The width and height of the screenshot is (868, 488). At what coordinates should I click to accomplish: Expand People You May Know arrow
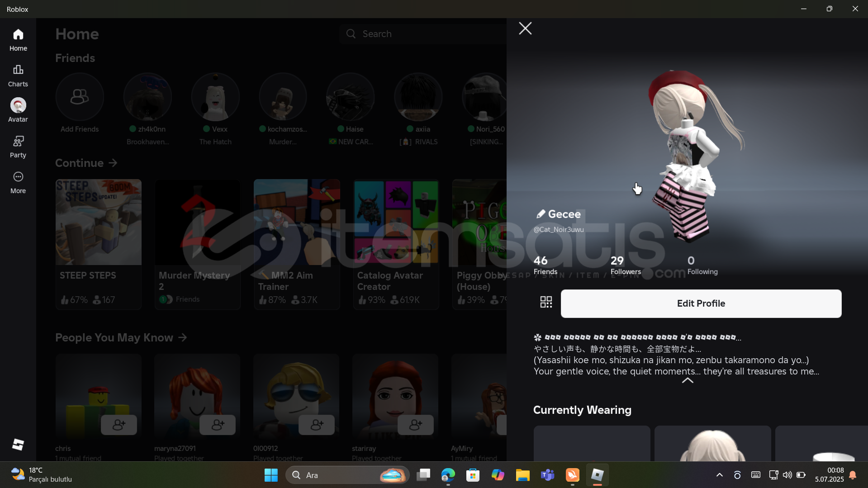point(182,338)
